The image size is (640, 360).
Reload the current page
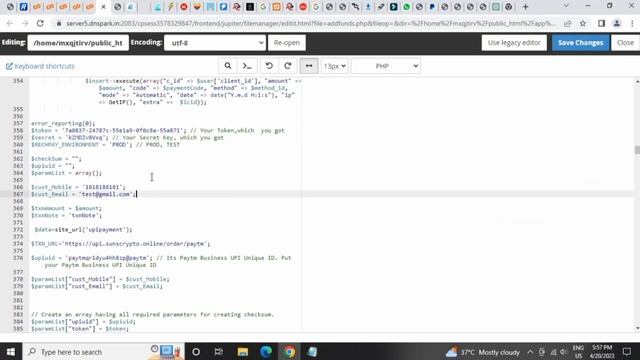[40, 23]
